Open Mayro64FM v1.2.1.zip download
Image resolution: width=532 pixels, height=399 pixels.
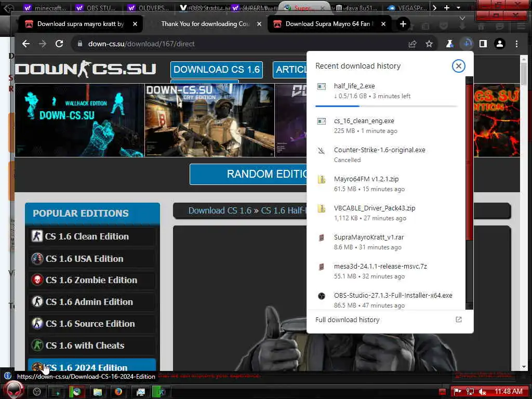pyautogui.click(x=386, y=183)
